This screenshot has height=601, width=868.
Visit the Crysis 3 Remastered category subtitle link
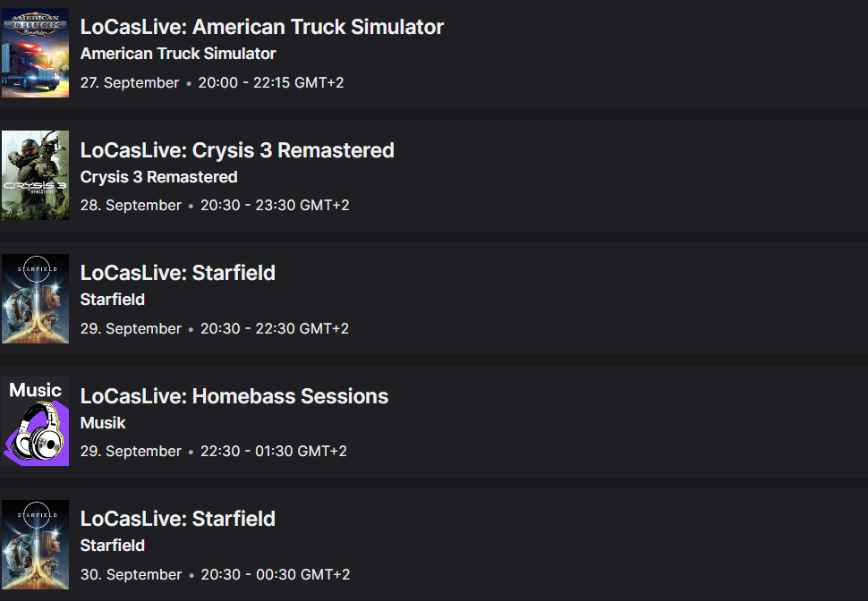(158, 177)
